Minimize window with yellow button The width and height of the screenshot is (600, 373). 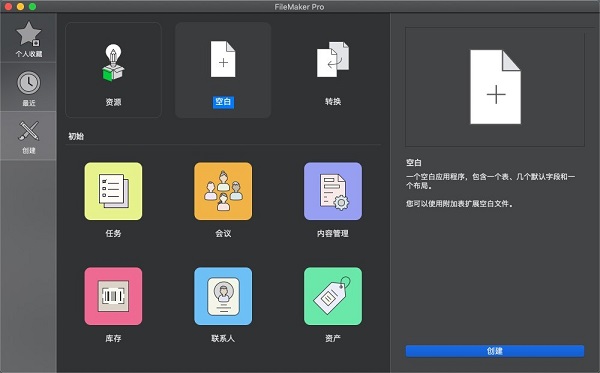coord(20,7)
